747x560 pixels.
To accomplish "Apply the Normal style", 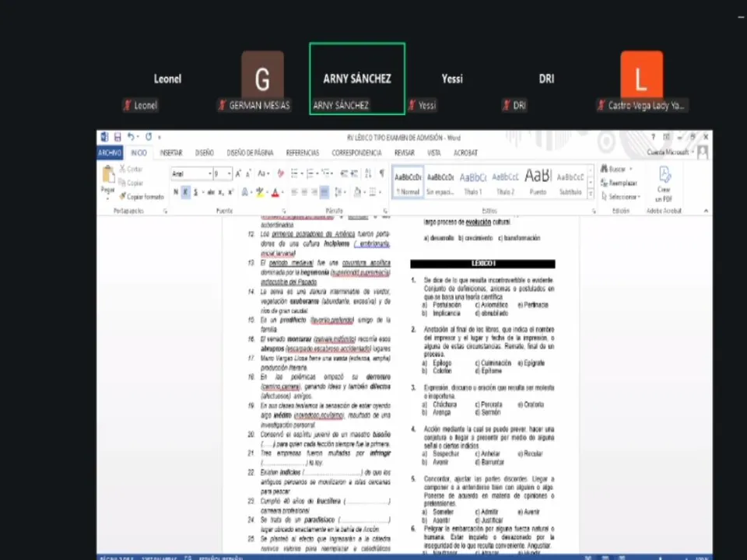I will click(408, 184).
